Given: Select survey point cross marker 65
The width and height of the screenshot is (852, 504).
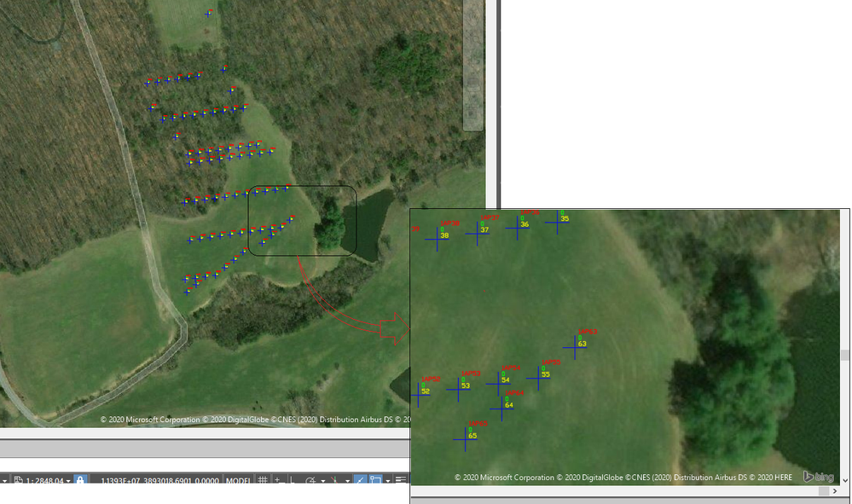Looking at the screenshot, I should point(465,439).
